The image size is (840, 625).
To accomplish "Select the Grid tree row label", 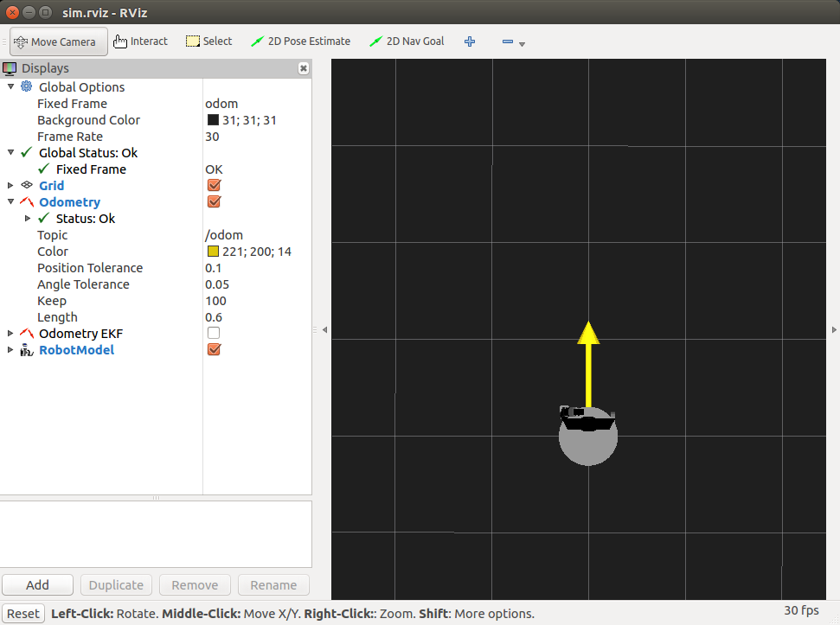I will (x=51, y=186).
